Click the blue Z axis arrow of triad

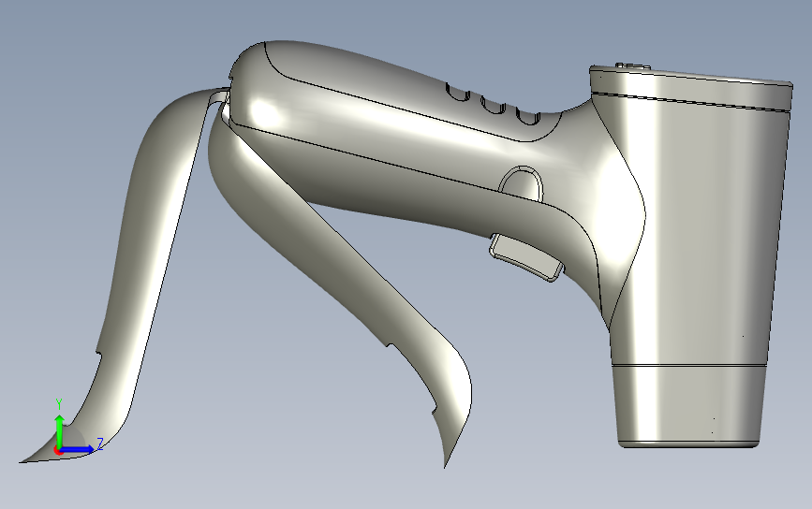[78, 449]
